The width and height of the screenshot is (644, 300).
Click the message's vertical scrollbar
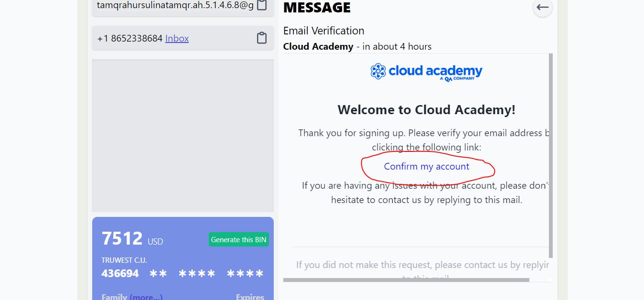click(550, 155)
